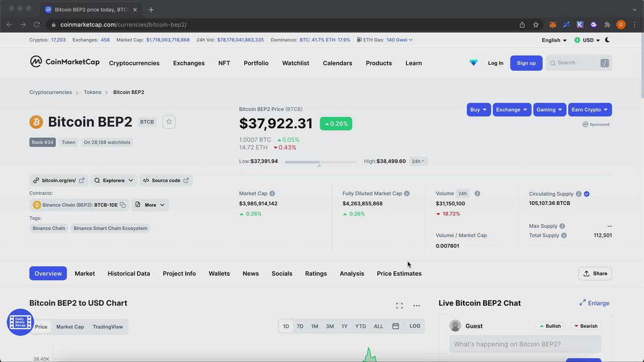This screenshot has height=362, width=644.
Task: Toggle dark mode moon icon
Action: (x=608, y=40)
